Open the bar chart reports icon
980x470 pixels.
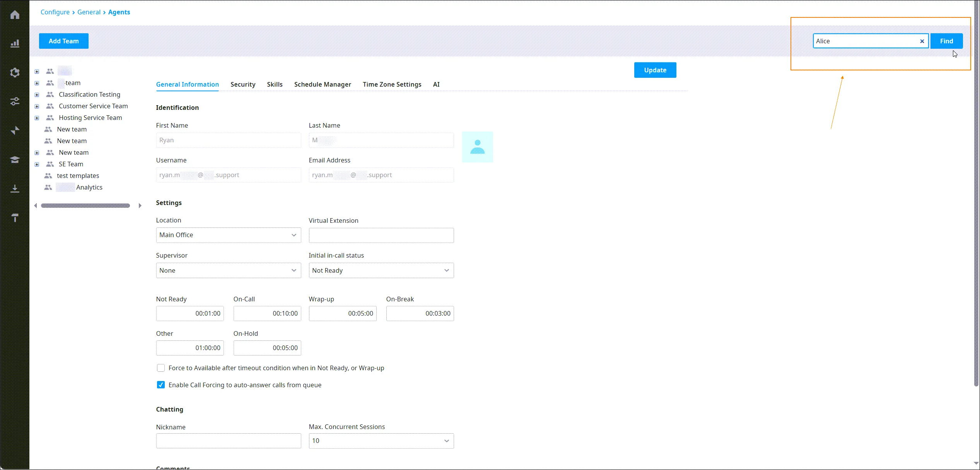point(15,43)
